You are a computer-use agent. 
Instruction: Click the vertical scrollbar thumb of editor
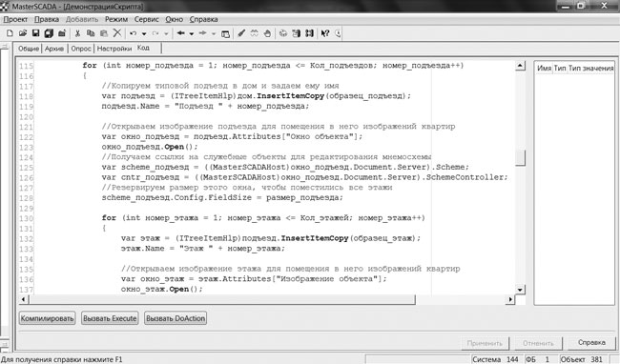coord(521,158)
